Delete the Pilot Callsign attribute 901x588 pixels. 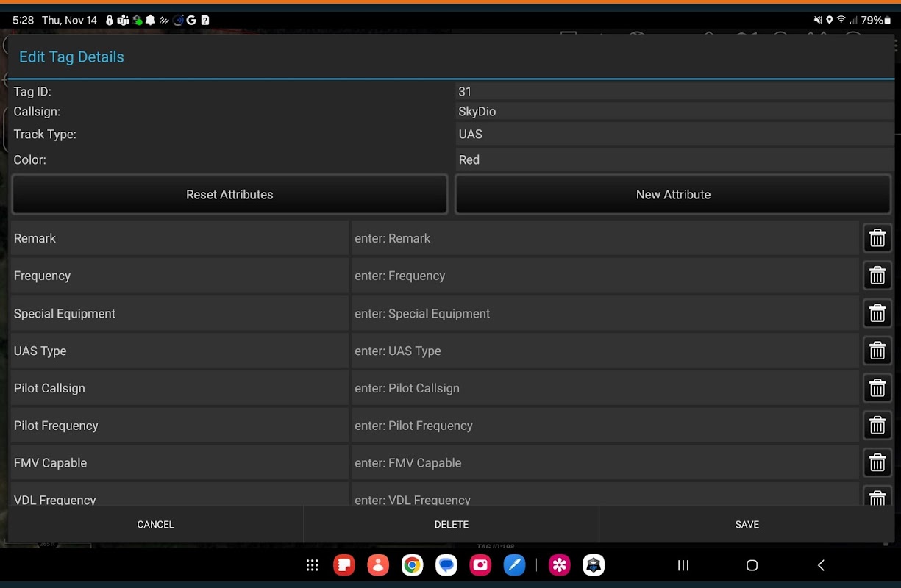[877, 388]
